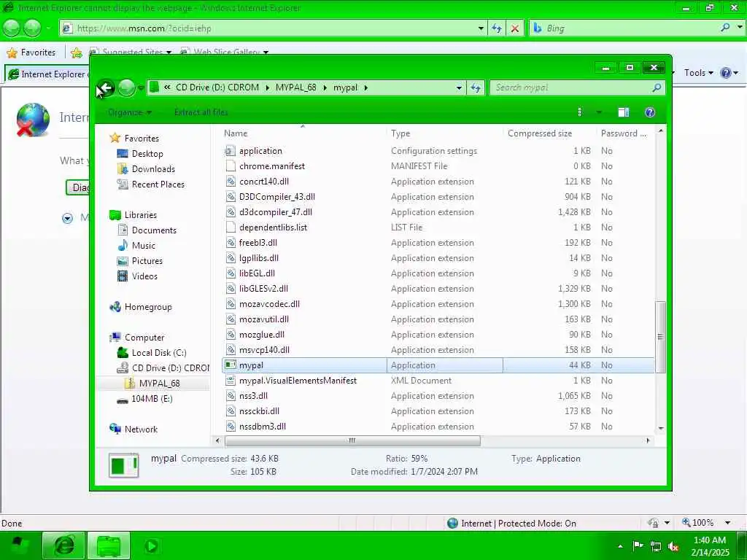The image size is (747, 560).
Task: Select the D3DCompiler_43.dll file
Action: (x=276, y=197)
